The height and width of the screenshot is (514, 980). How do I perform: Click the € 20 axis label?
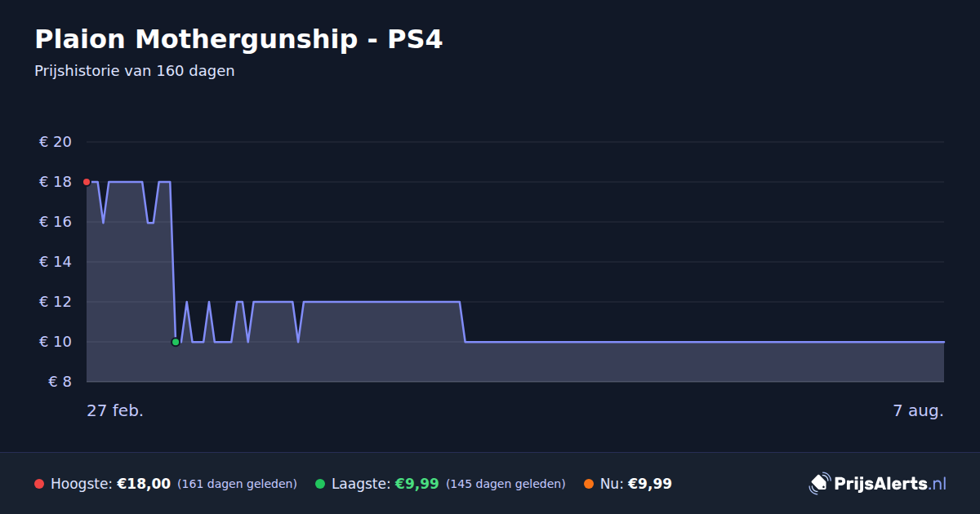(x=56, y=142)
